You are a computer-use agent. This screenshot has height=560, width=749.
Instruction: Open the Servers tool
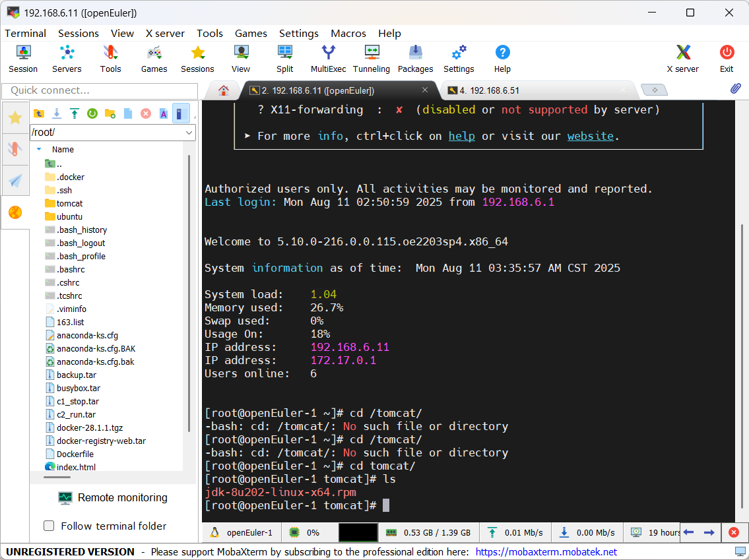click(67, 59)
